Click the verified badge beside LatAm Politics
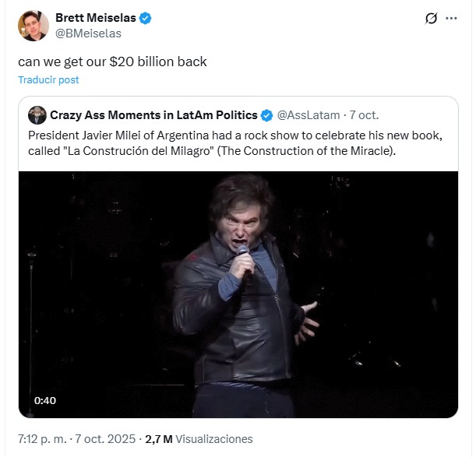Image resolution: width=476 pixels, height=457 pixels. [x=266, y=115]
